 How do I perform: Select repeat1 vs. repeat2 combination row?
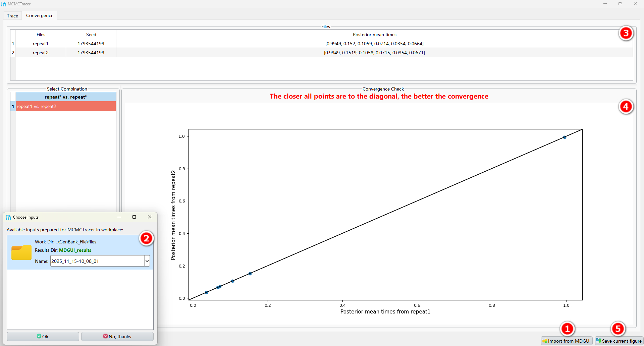point(65,107)
